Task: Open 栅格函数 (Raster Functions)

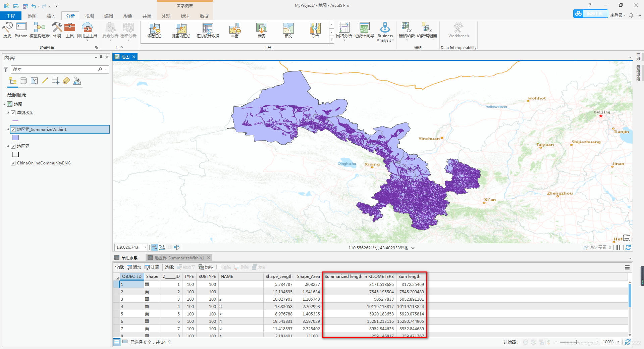Action: (x=407, y=31)
